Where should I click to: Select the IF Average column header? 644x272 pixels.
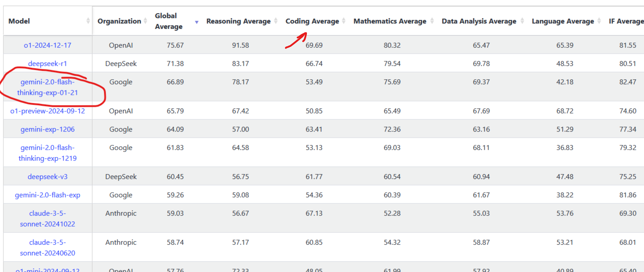(626, 21)
